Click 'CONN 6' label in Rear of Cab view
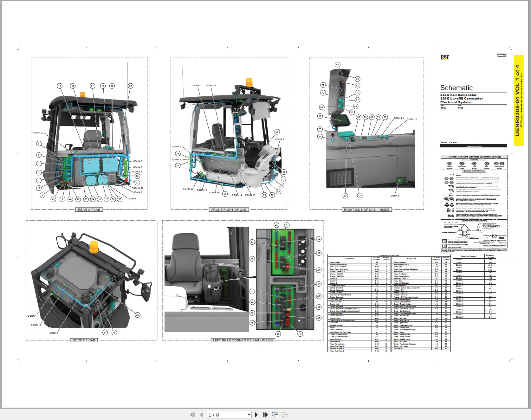Image resolution: width=531 pixels, height=420 pixels. click(x=132, y=199)
